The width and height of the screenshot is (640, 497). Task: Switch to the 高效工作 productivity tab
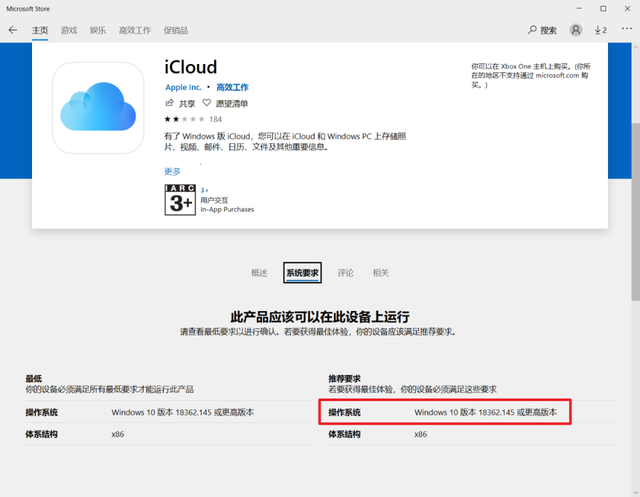coord(135,30)
